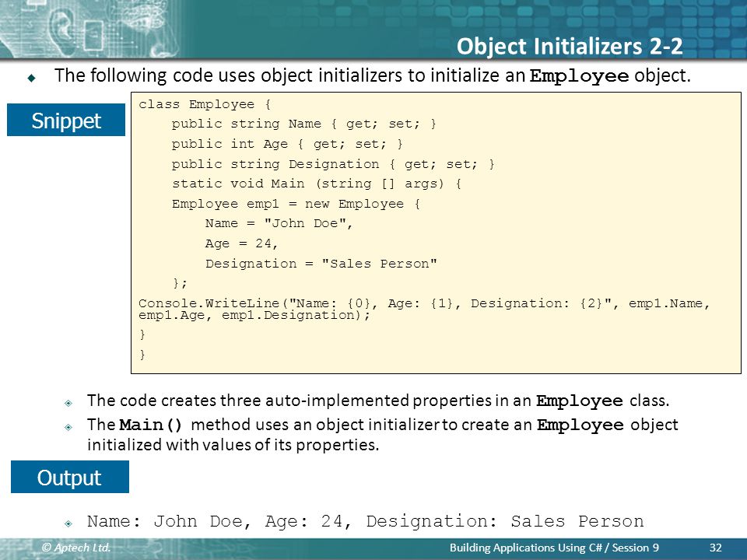Click the line 'initialized with values of its properties.'
Image resolution: width=747 pixels, height=560 pixels.
click(233, 445)
